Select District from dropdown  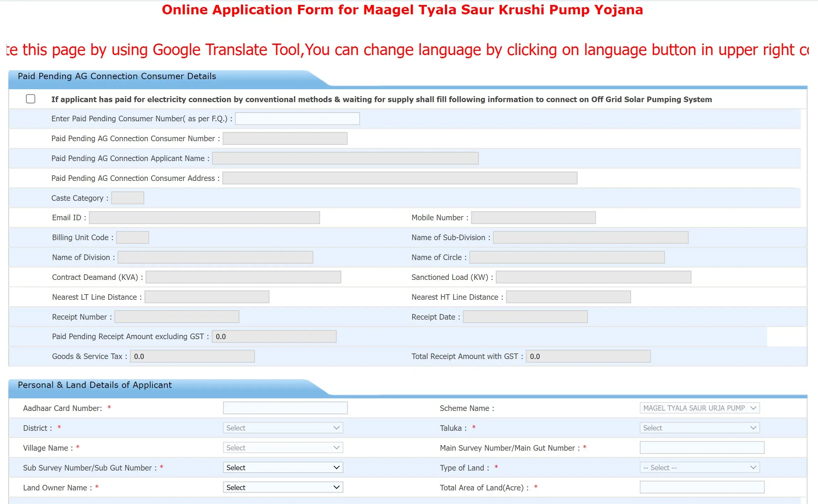tap(283, 428)
